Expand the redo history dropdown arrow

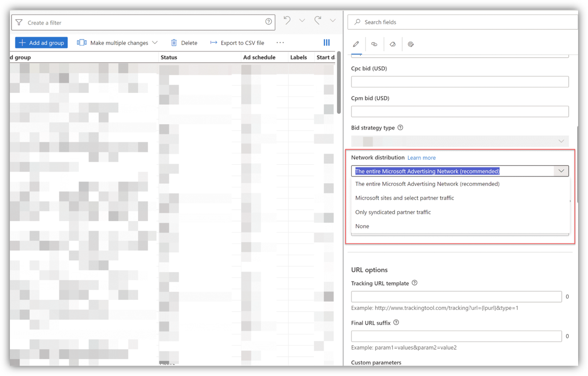(333, 21)
